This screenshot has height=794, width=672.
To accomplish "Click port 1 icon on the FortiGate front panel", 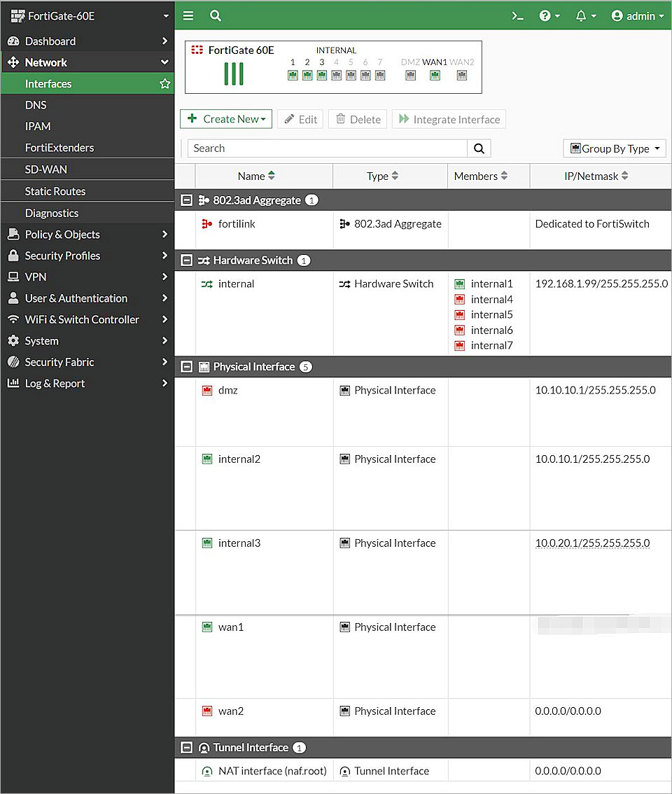I will point(293,75).
